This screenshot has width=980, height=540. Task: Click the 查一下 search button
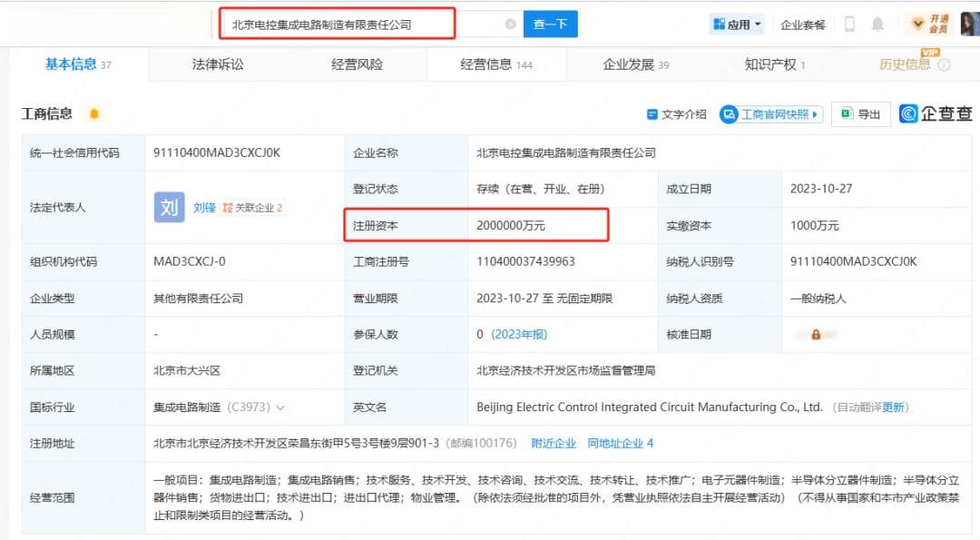coord(550,24)
